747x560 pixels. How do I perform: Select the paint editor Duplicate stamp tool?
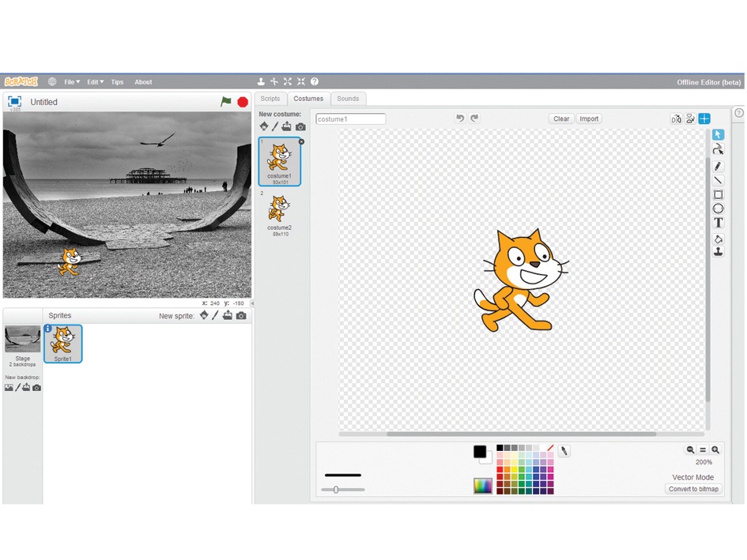(x=718, y=252)
